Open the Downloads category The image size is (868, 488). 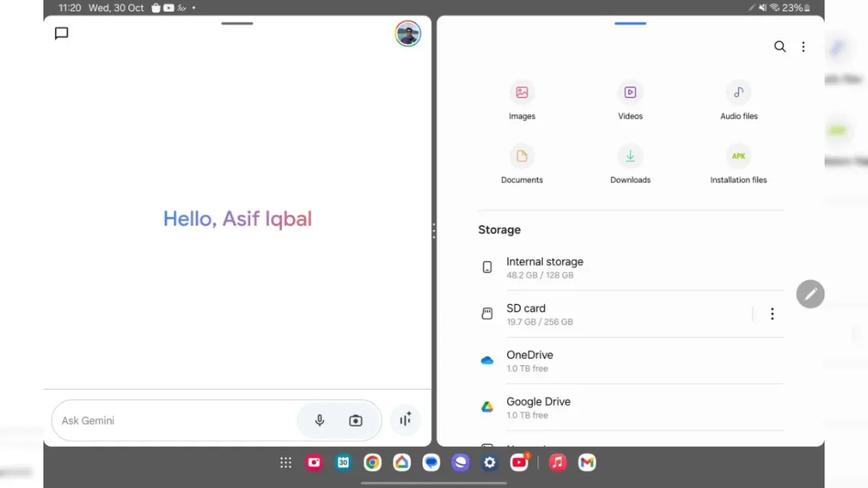coord(630,163)
